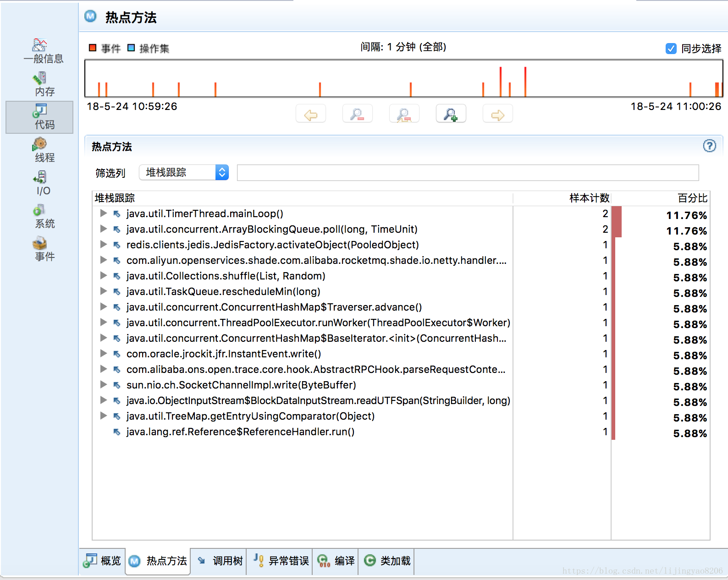Click stack icon of TaskQueue.rescheduleMin row
Screen dimensions: 728x580
pyautogui.click(x=117, y=291)
